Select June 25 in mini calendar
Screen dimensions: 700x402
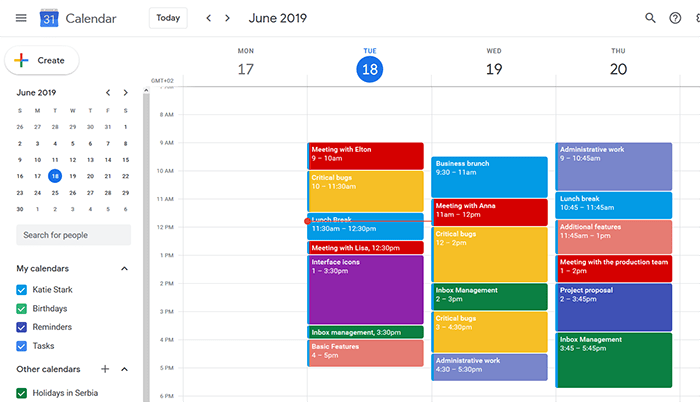55,193
